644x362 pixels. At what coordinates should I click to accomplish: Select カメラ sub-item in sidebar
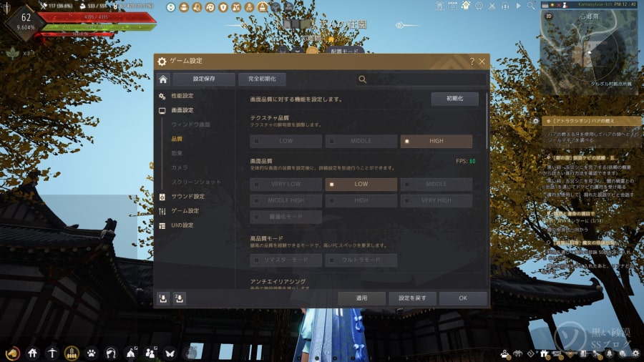180,167
